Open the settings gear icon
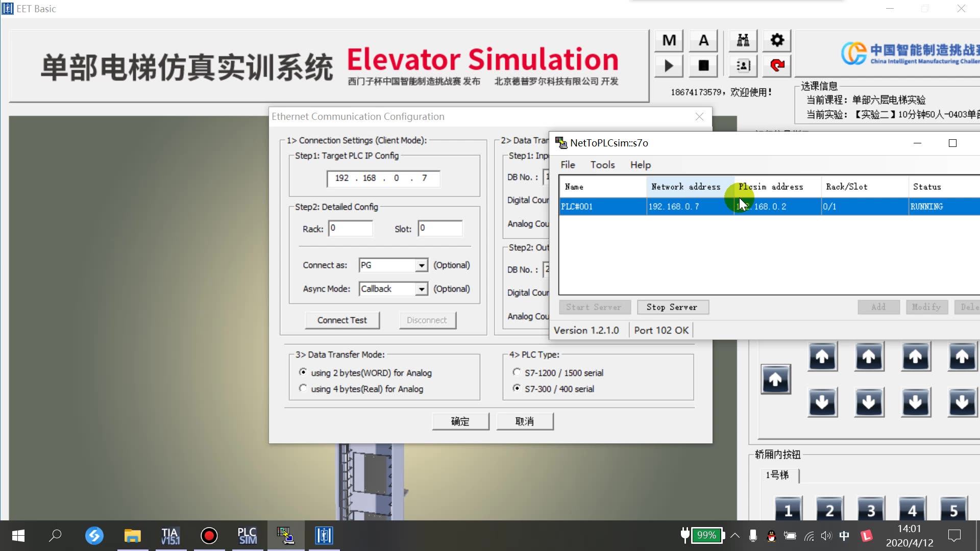The height and width of the screenshot is (551, 980). click(x=776, y=40)
